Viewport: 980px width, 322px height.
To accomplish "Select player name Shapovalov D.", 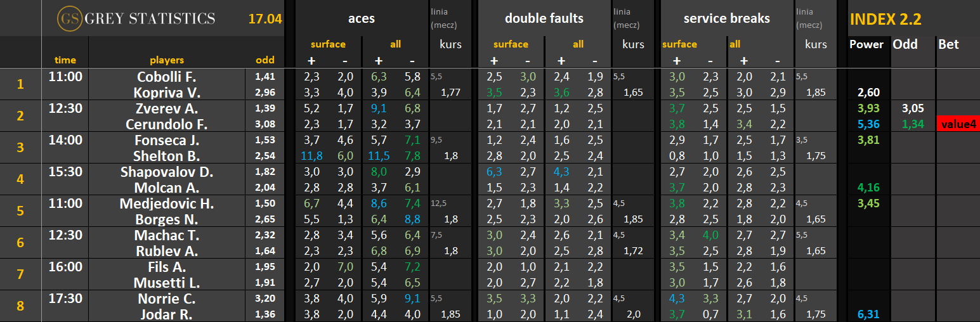I will (167, 172).
